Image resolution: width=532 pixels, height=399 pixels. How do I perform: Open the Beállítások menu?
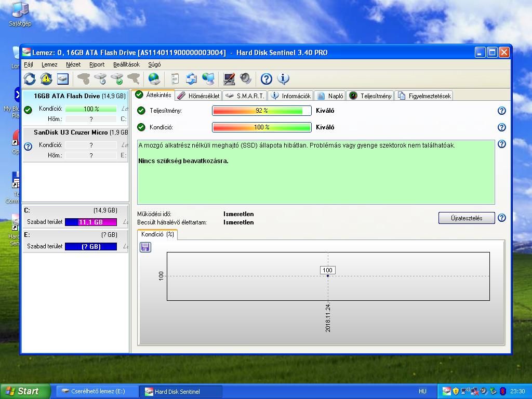pos(127,64)
